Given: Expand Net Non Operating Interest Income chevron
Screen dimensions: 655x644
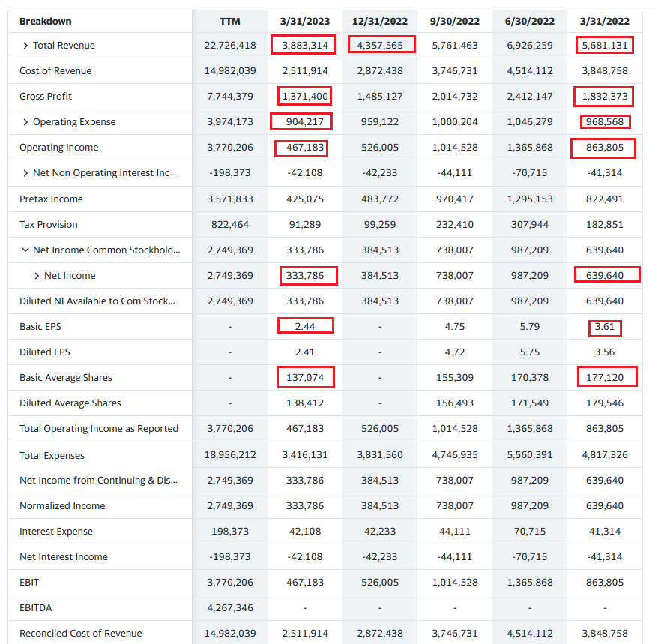Looking at the screenshot, I should click(25, 173).
